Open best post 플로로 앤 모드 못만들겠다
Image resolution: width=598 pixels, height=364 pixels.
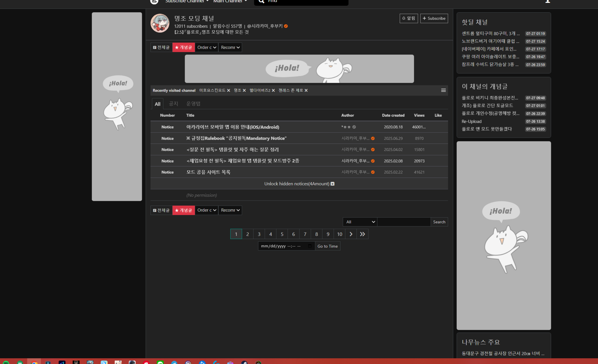487,129
